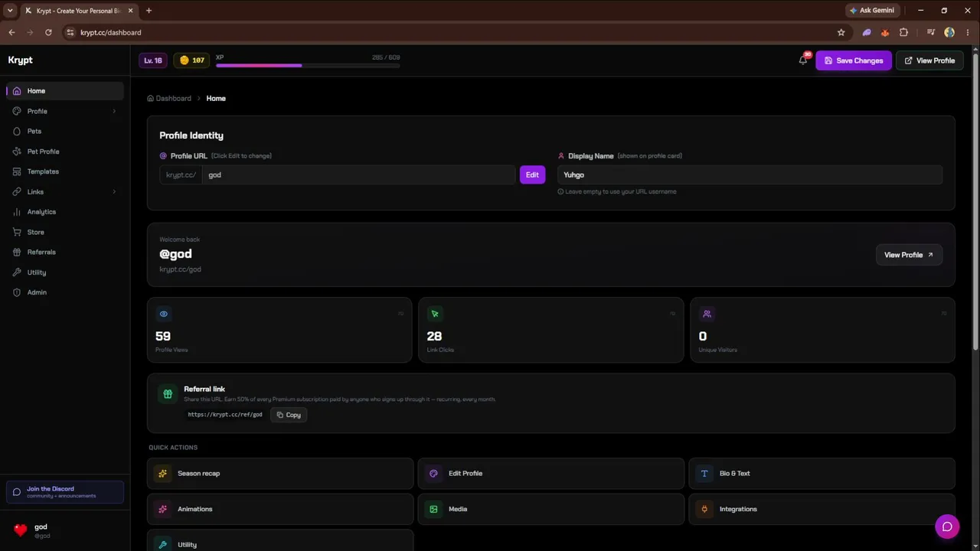Open the Integrations quick action

click(x=822, y=509)
